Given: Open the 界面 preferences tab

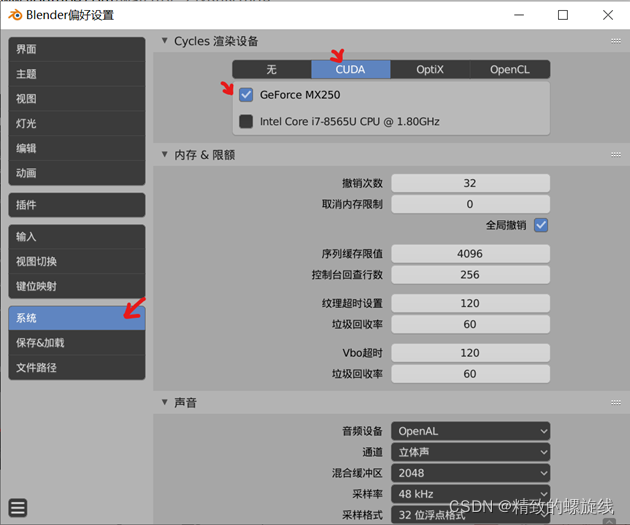Looking at the screenshot, I should tap(77, 49).
